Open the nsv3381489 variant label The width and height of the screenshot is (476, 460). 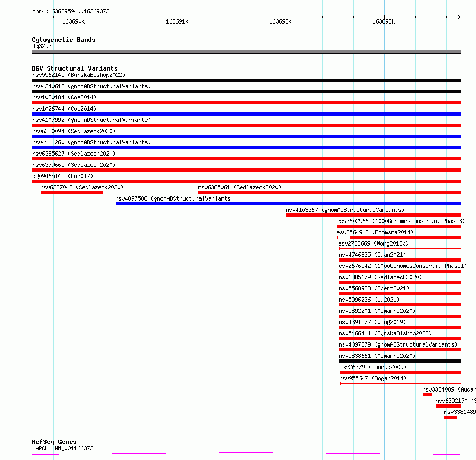click(x=460, y=412)
